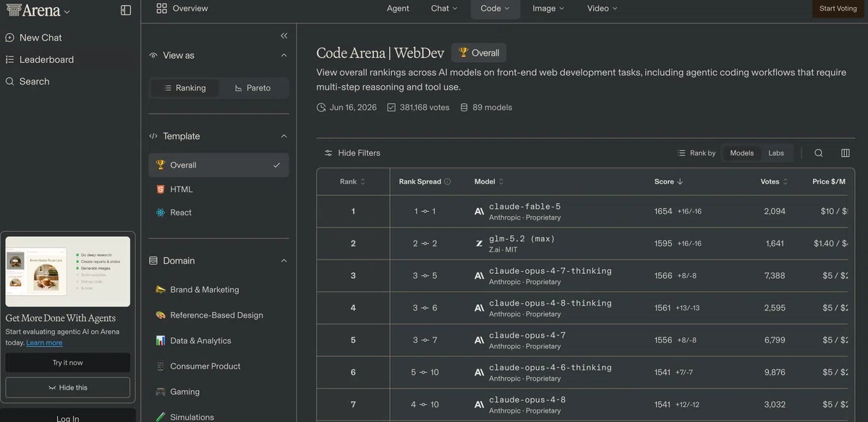Open Leaderboard from the left sidebar
Image resolution: width=868 pixels, height=422 pixels.
[x=46, y=59]
